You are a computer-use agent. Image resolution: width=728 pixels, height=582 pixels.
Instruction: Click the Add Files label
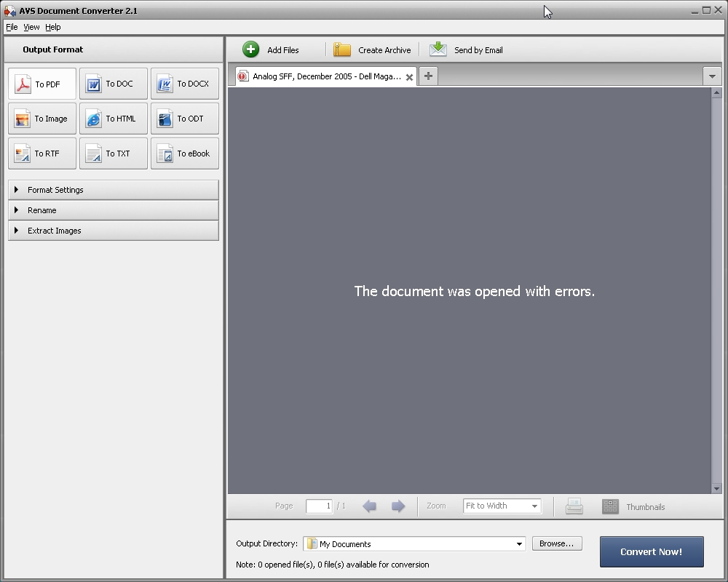click(x=282, y=50)
